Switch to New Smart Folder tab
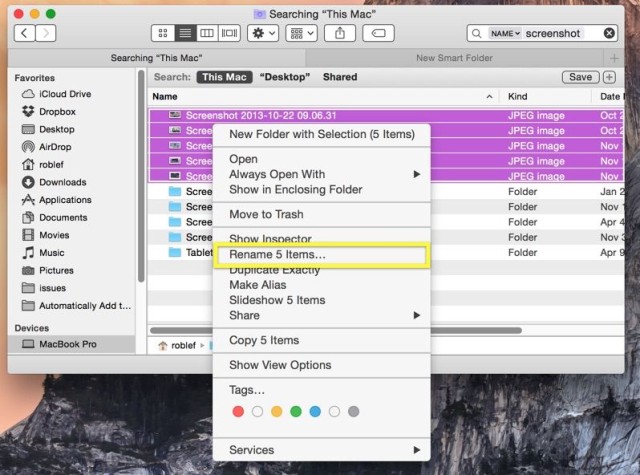 [x=454, y=58]
